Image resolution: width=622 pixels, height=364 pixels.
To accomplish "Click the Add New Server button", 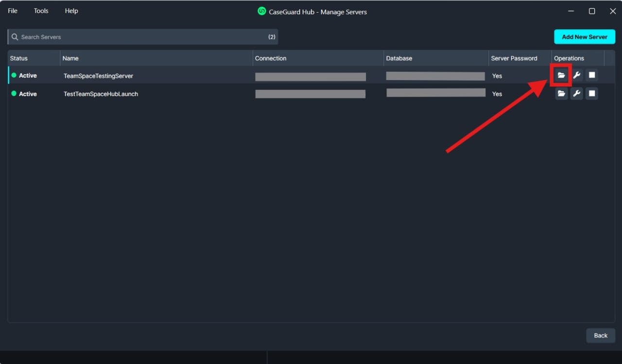I will (584, 37).
